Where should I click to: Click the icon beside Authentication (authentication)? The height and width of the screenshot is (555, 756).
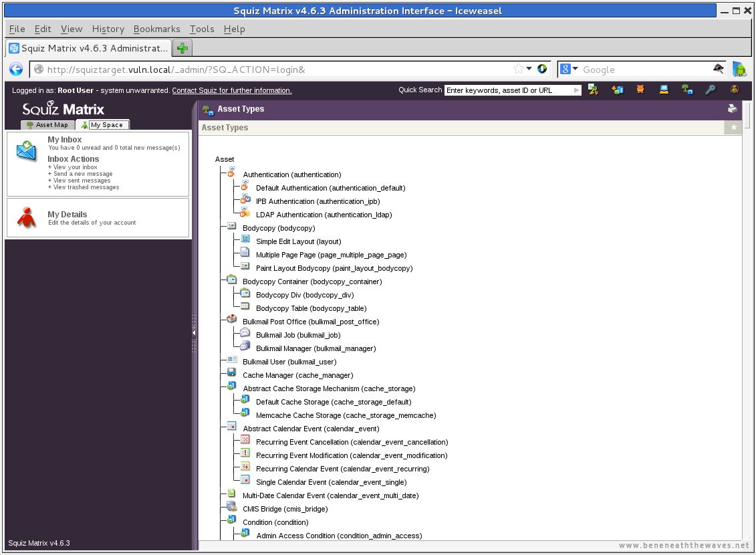coord(231,172)
